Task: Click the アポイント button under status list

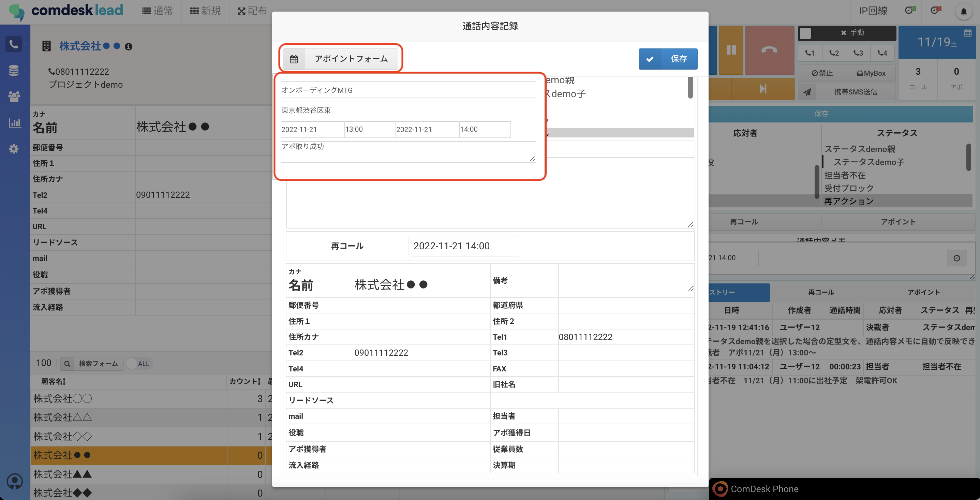Action: pos(898,222)
